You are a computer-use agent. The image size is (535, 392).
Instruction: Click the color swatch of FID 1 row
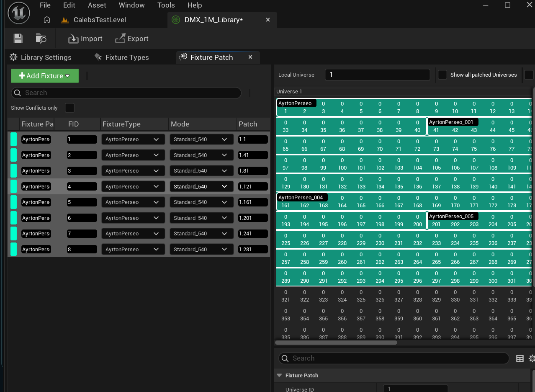14,139
